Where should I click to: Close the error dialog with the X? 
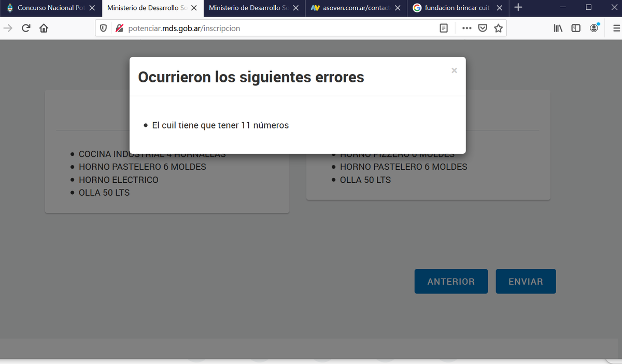(x=454, y=70)
